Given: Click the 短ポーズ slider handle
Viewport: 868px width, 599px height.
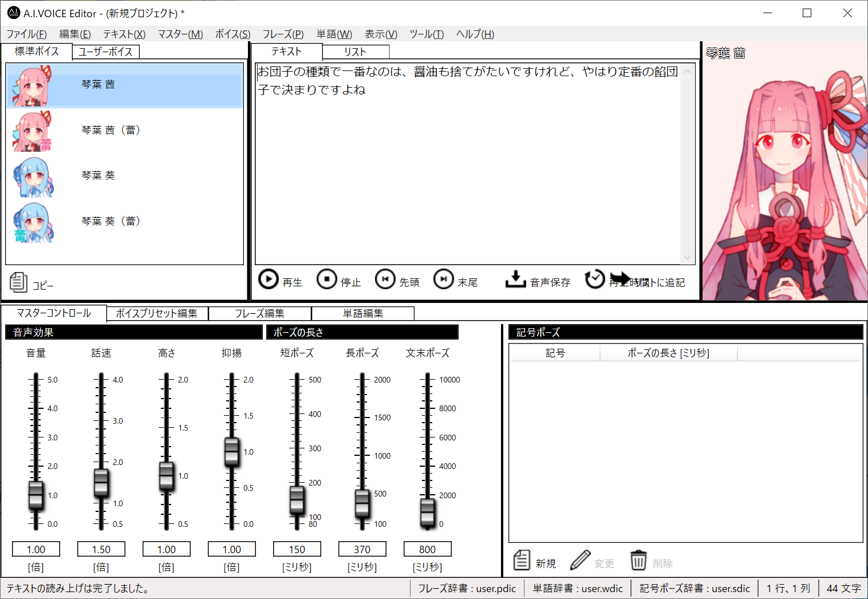Looking at the screenshot, I should 297,500.
